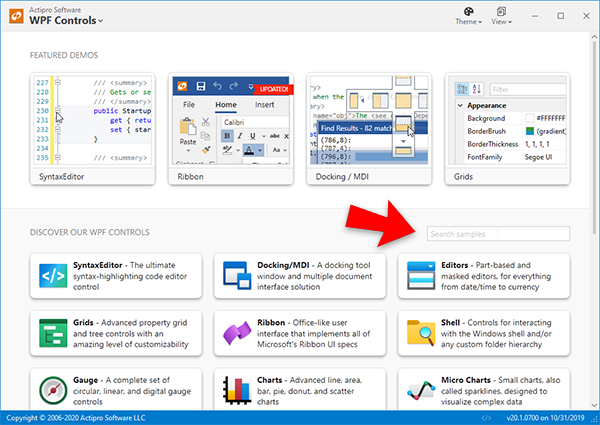Click the Docking/MDI windows icon
Viewport: 600px width, 425px height.
pos(237,275)
